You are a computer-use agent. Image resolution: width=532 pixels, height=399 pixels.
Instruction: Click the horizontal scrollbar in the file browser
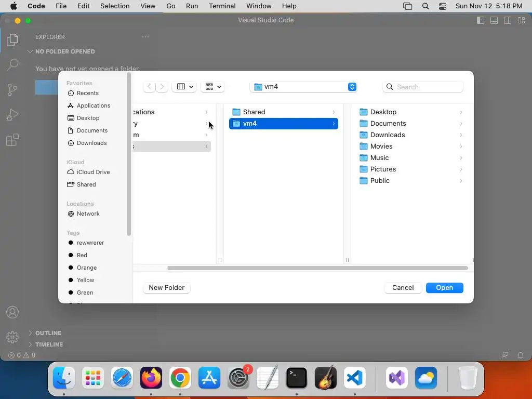[x=317, y=268]
